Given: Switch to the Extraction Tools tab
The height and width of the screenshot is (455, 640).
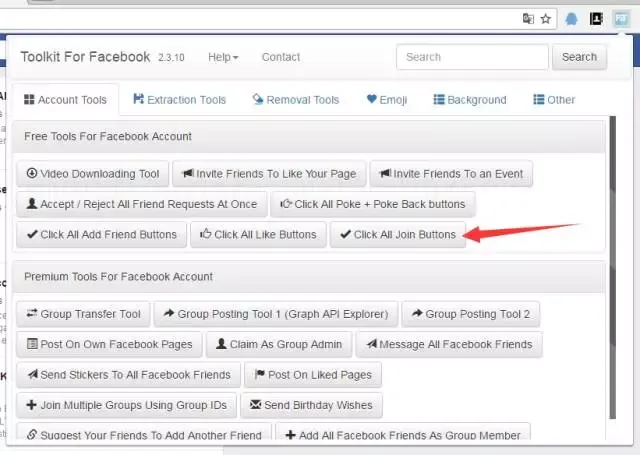Looking at the screenshot, I should point(180,100).
